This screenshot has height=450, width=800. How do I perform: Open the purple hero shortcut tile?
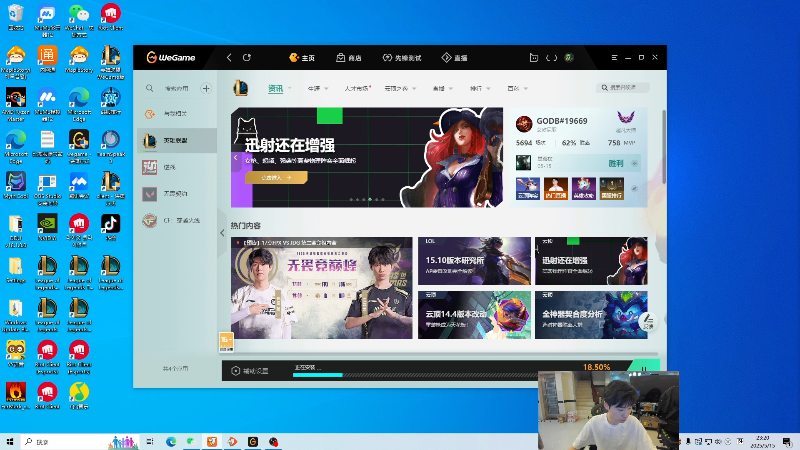pos(584,188)
